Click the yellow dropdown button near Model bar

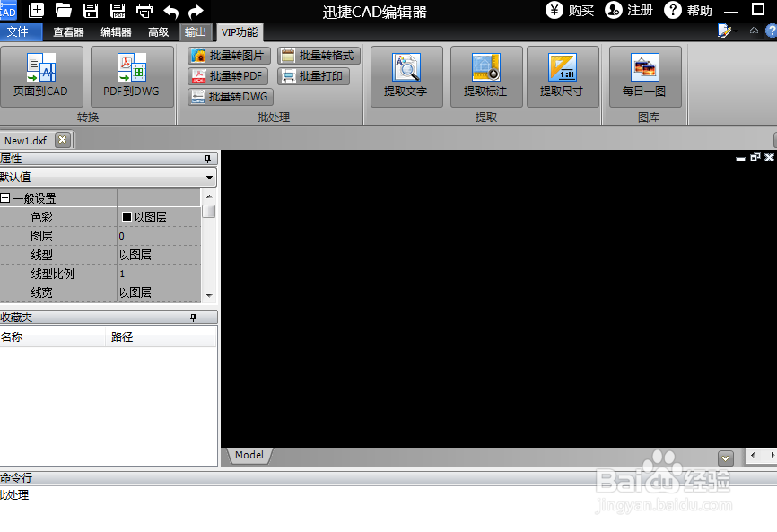tap(726, 458)
